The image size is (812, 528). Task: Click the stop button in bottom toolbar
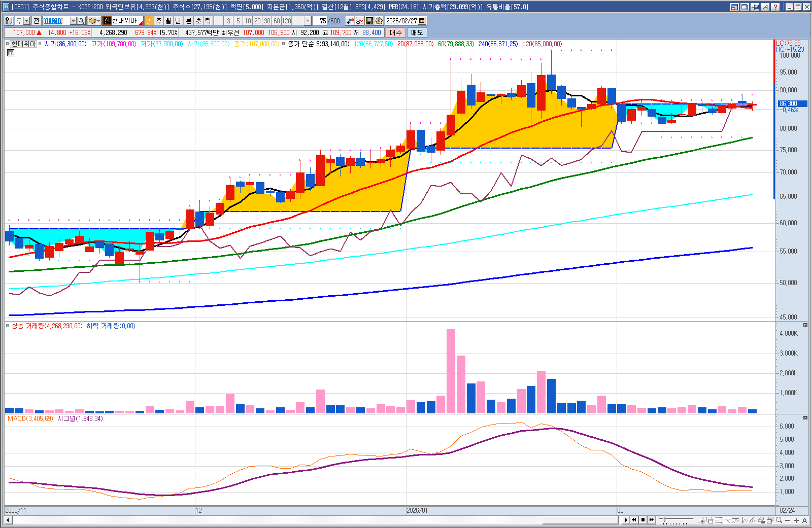point(643,520)
